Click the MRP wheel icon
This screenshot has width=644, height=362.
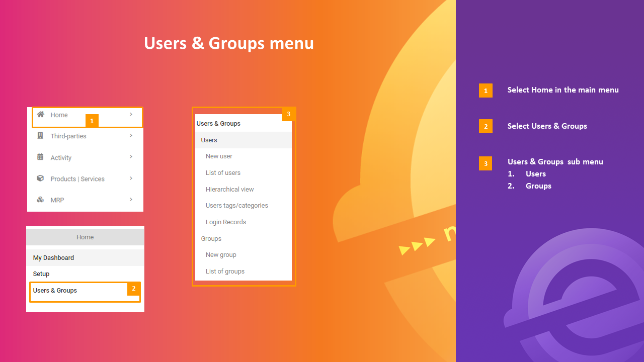(41, 200)
